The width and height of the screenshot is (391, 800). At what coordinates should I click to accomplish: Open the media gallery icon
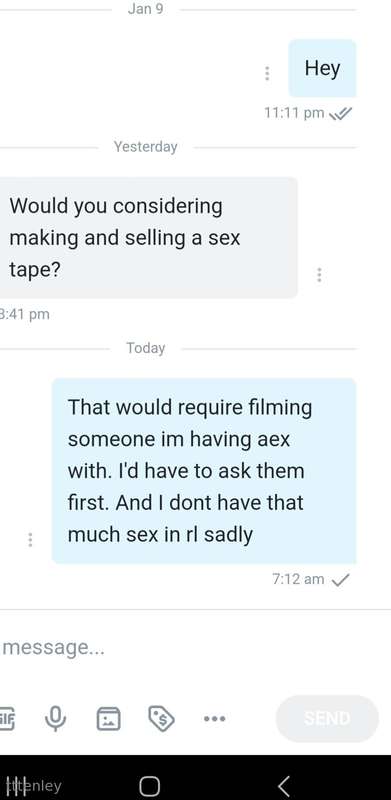pos(109,719)
